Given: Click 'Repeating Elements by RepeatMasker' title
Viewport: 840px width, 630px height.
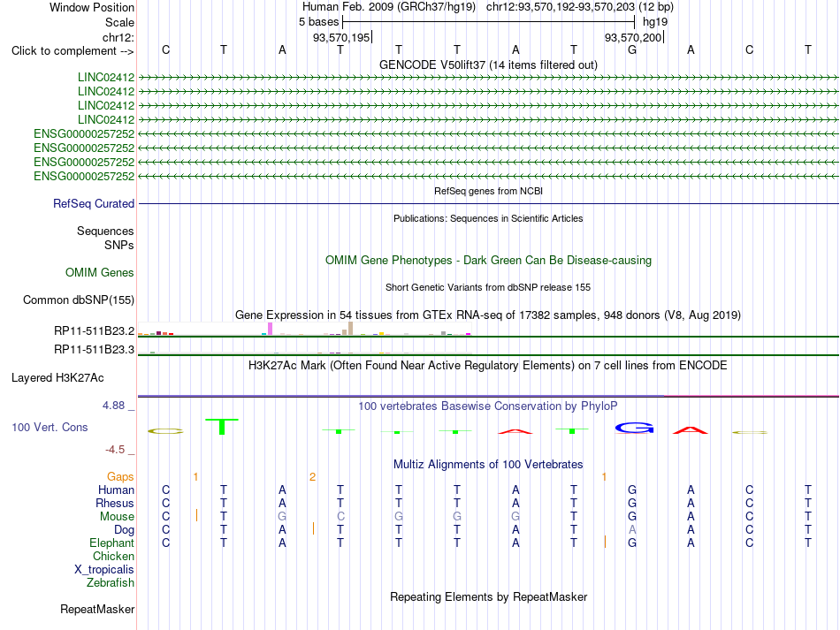Looking at the screenshot, I should pos(488,596).
